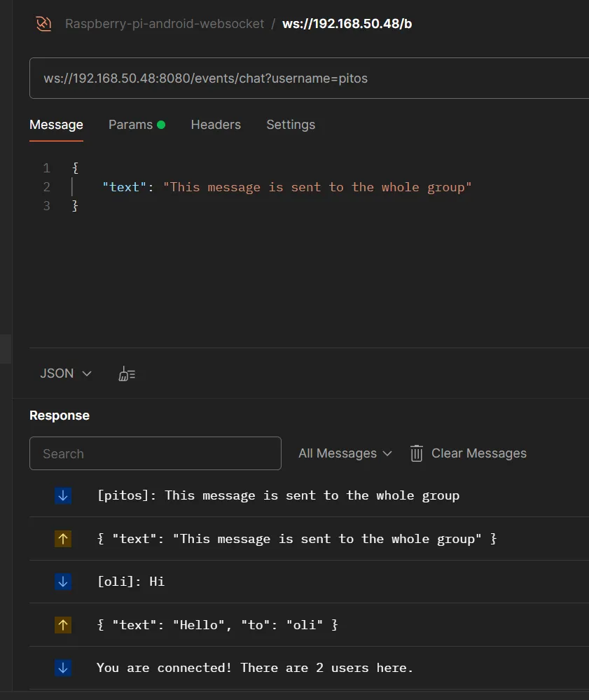
Task: Click the "text" key in the editor
Action: click(x=125, y=187)
